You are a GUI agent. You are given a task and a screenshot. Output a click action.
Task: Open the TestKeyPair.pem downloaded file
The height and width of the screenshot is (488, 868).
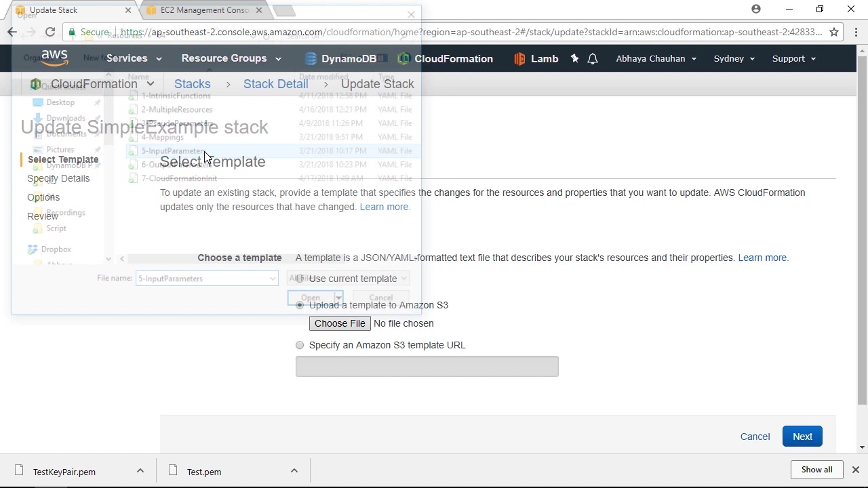click(x=64, y=472)
